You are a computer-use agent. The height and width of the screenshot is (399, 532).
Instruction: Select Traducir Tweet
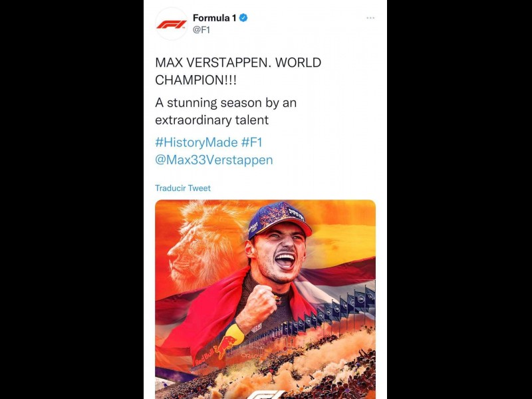(183, 188)
